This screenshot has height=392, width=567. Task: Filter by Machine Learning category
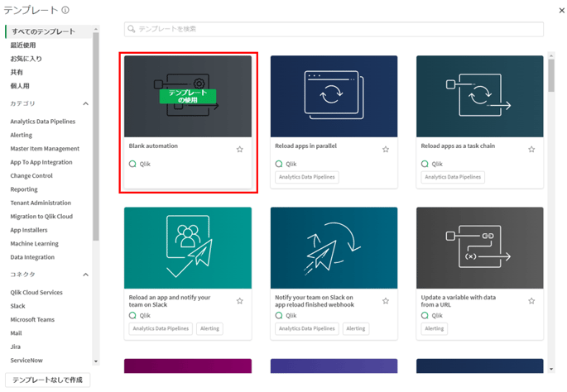click(35, 243)
